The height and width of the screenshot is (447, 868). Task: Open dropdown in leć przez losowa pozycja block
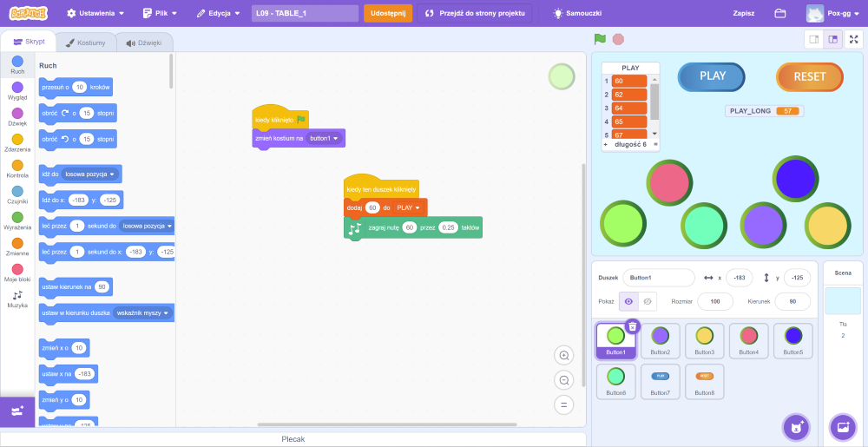(146, 227)
